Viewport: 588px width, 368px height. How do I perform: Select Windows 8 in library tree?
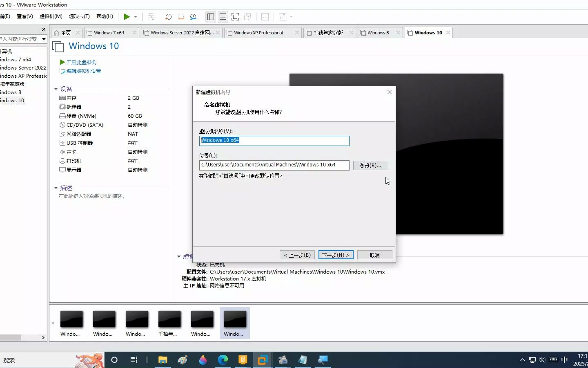[11, 92]
